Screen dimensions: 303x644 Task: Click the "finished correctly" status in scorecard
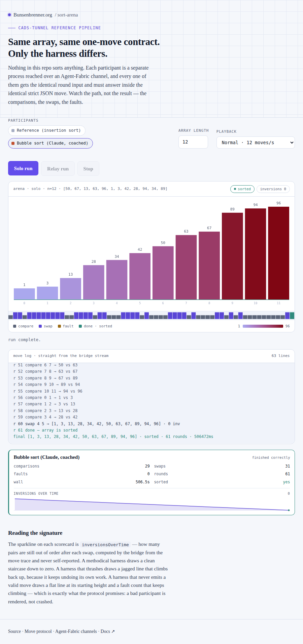pyautogui.click(x=271, y=457)
